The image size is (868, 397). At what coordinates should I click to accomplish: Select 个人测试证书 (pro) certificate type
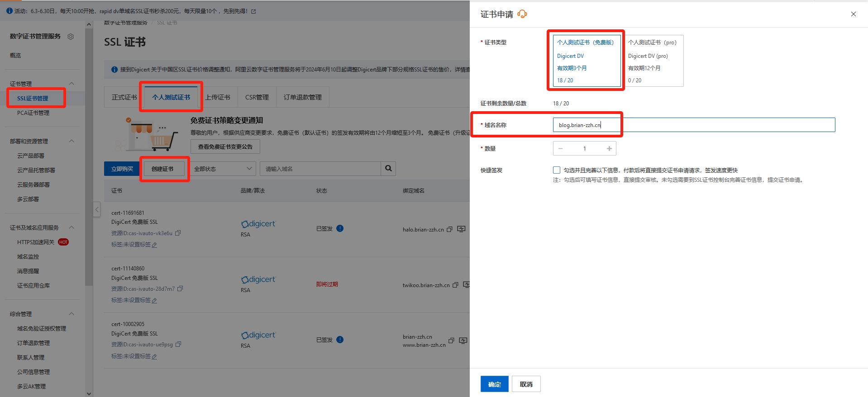[654, 61]
